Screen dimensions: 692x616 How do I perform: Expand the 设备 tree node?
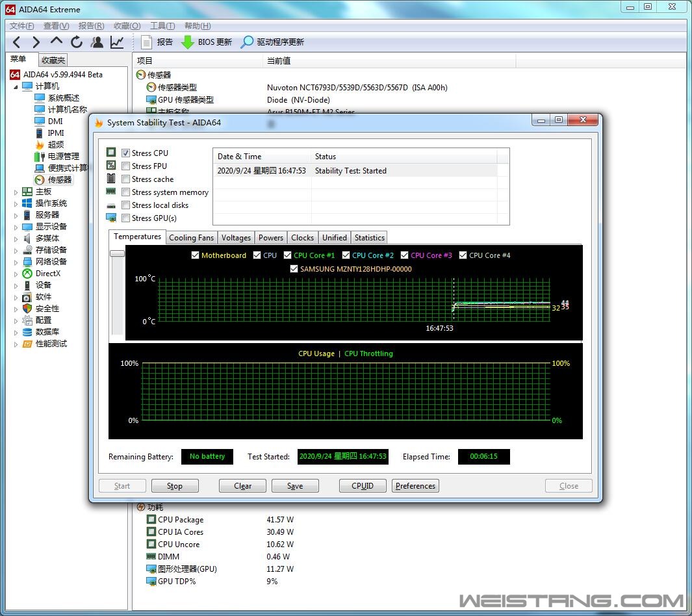pos(16,285)
